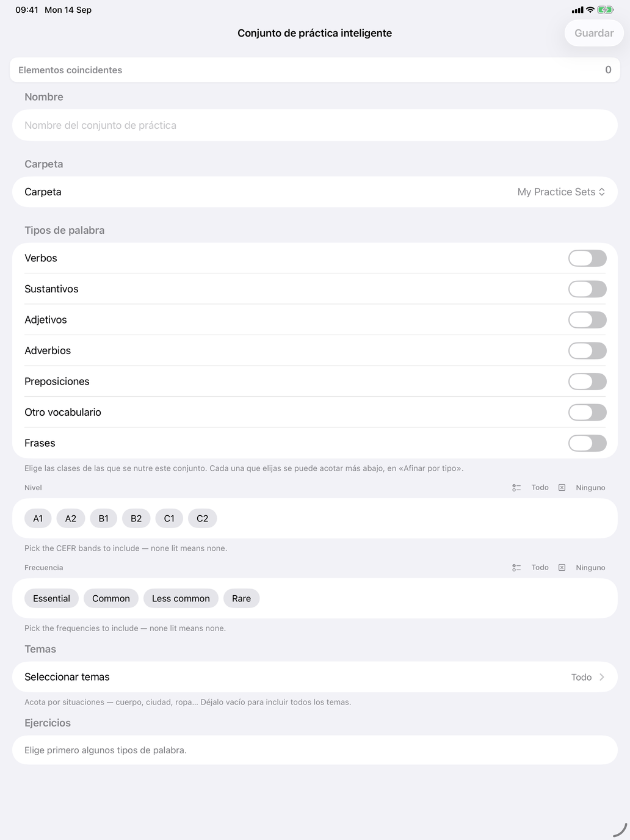Tap the battery icon in status bar
Screen dimensions: 630x840
pos(606,10)
